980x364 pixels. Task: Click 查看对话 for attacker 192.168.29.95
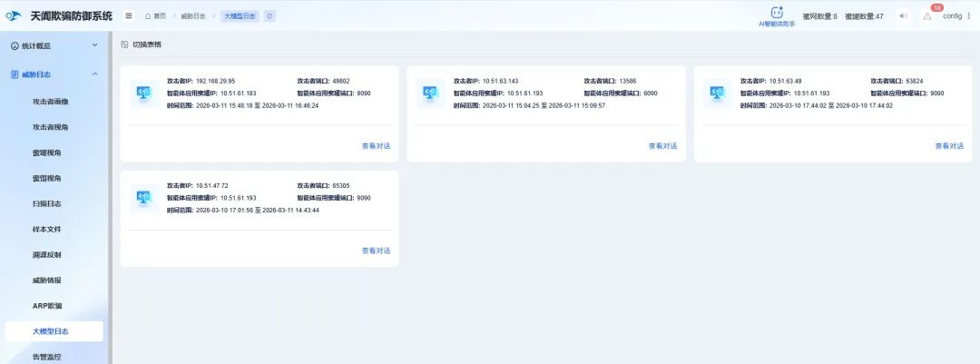coord(376,145)
